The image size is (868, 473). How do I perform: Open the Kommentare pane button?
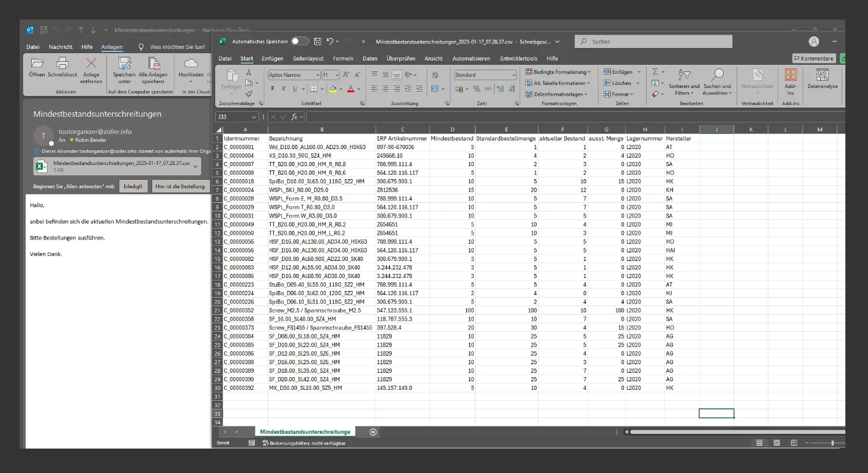tap(814, 59)
